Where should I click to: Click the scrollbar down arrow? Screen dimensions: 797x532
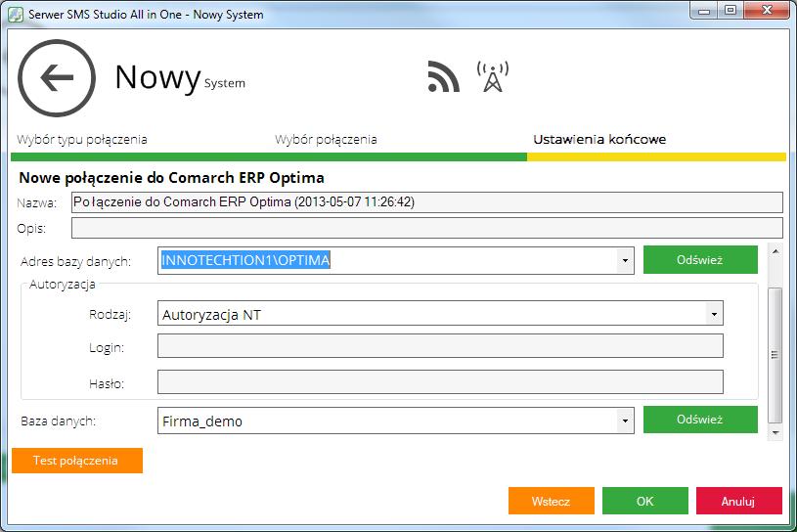pyautogui.click(x=775, y=433)
